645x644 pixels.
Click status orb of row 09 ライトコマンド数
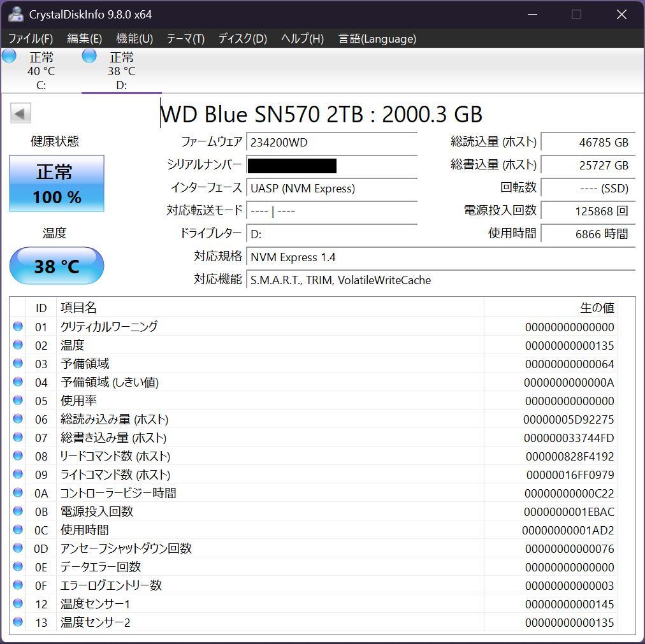click(18, 474)
